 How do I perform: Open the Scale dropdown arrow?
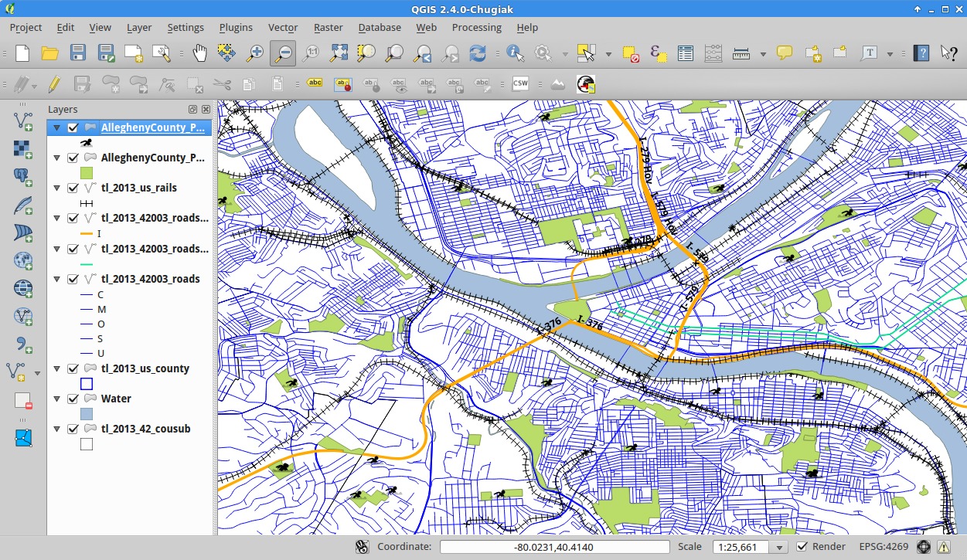780,547
